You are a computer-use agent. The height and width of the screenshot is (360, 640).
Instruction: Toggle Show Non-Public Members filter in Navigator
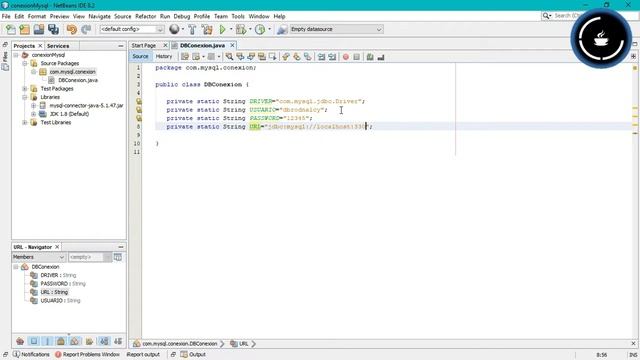pos(61,341)
